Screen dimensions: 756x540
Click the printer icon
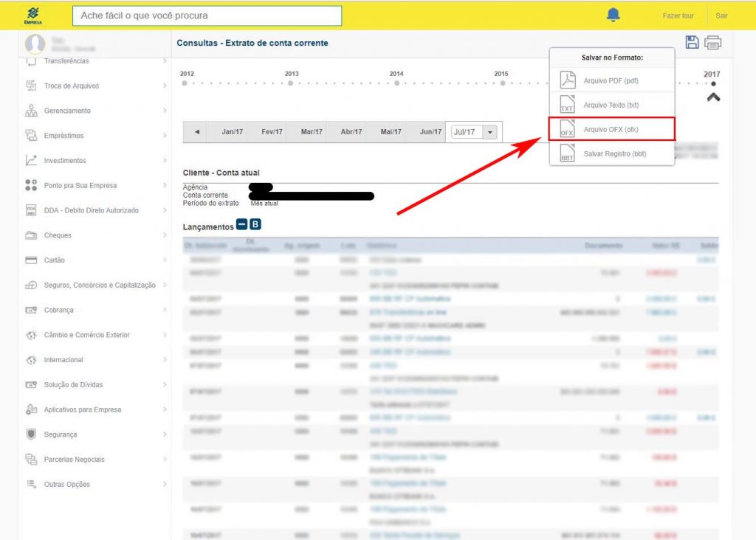(712, 43)
